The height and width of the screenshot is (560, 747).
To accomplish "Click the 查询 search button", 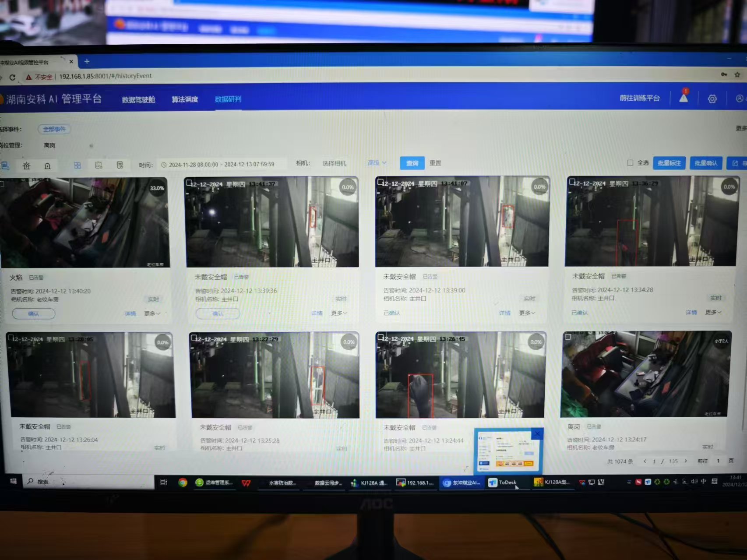I will [x=412, y=163].
